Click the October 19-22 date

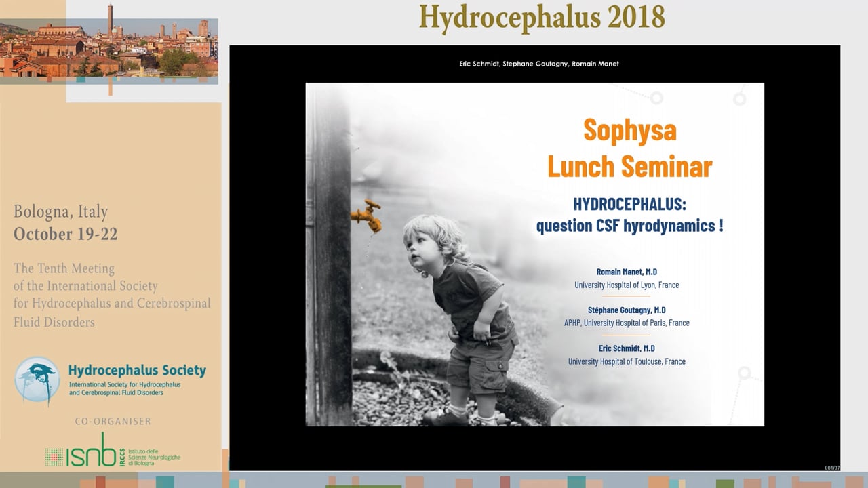(x=66, y=235)
